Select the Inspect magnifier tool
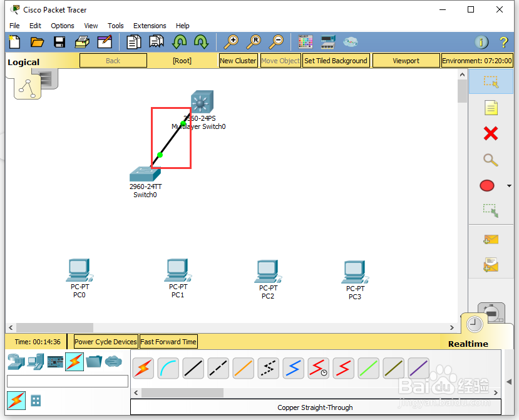The height and width of the screenshot is (420, 519). pos(491,160)
